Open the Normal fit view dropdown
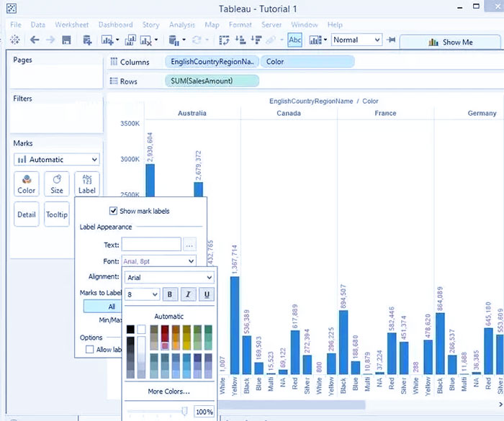The image size is (504, 421). coord(356,40)
